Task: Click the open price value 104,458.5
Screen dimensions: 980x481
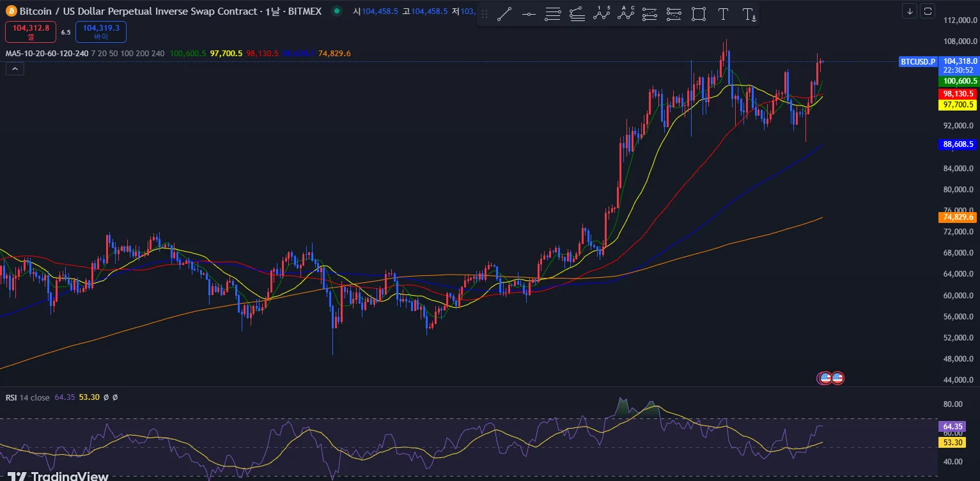Action: [x=380, y=11]
